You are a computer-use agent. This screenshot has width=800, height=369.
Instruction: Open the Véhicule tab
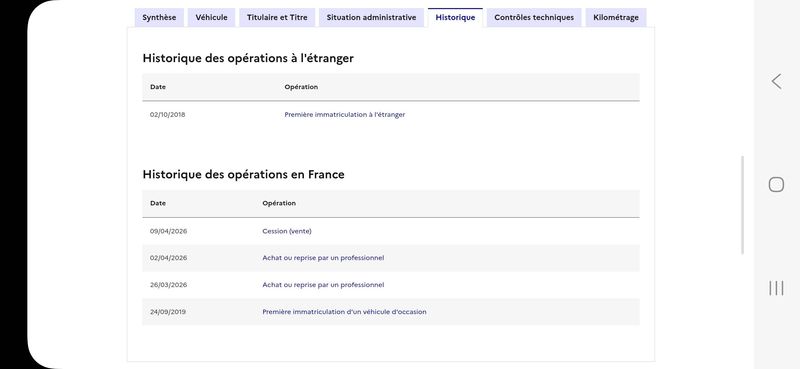coord(211,17)
